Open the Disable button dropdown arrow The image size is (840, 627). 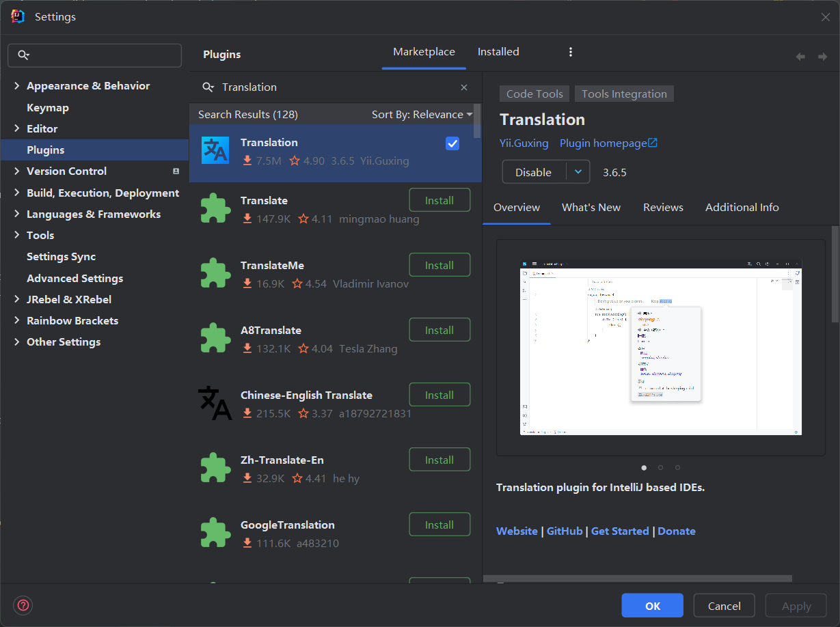click(x=578, y=172)
